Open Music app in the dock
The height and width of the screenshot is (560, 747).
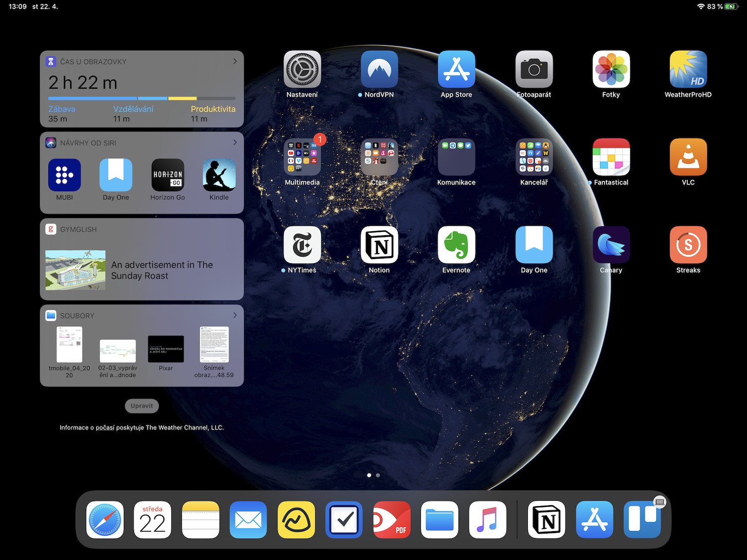pos(488,520)
